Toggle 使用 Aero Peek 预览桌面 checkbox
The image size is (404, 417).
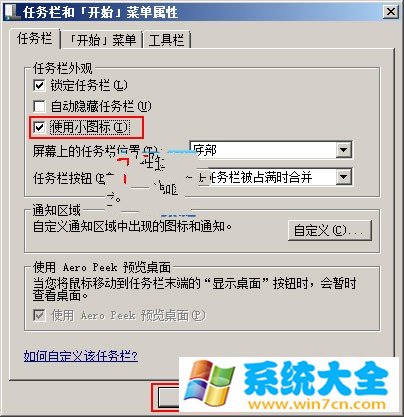pos(39,315)
